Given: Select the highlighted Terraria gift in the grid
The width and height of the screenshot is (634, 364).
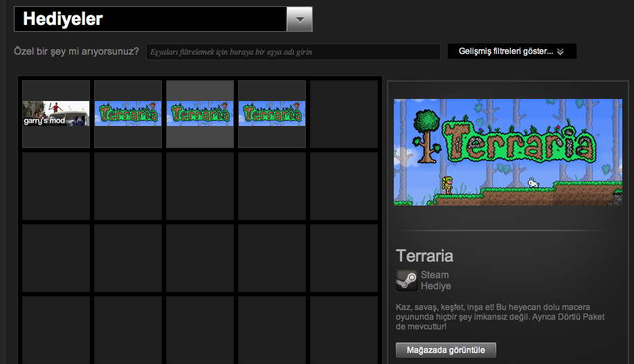Looking at the screenshot, I should 200,113.
